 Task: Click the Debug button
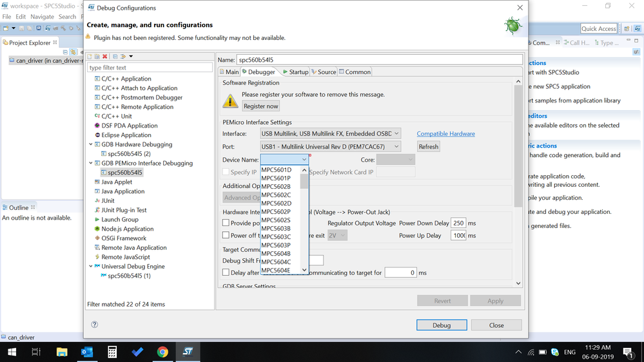(442, 325)
